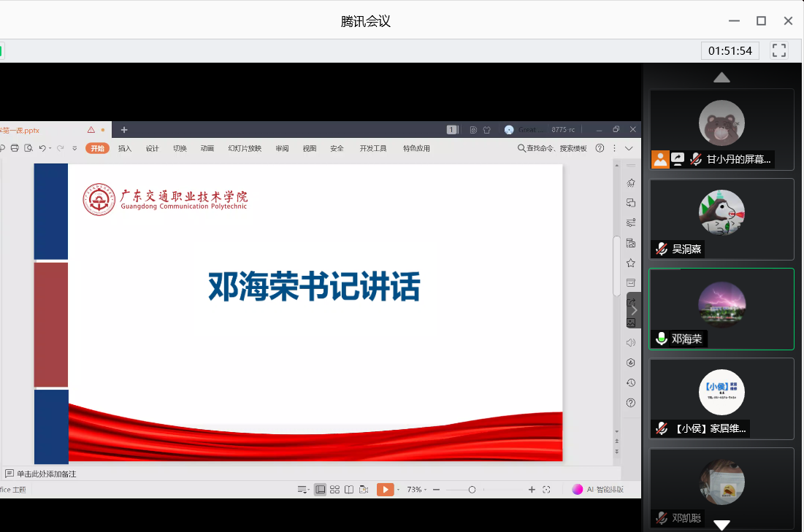Undo the last action in WPS
The width and height of the screenshot is (804, 532).
coord(42,148)
